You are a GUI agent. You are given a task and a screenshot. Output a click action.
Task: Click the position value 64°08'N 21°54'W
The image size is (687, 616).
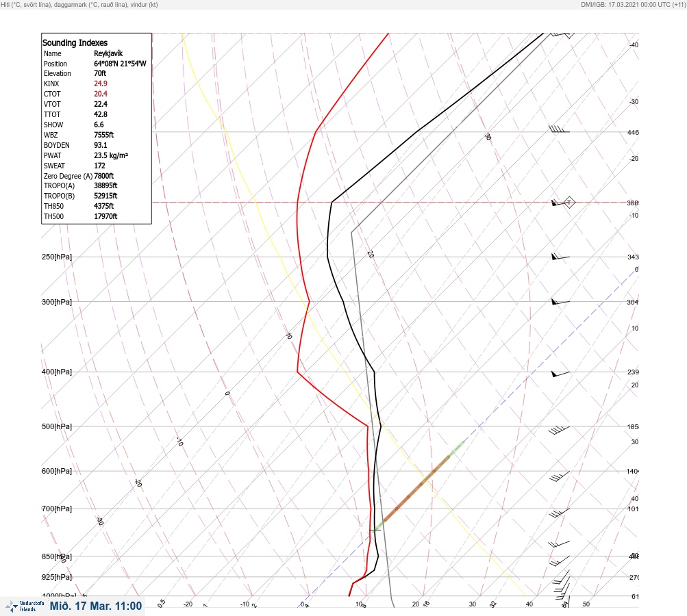click(120, 64)
